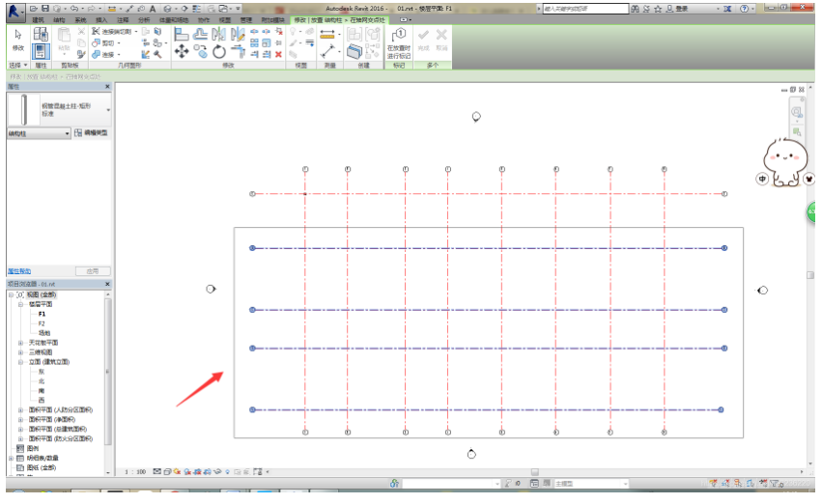822x504 pixels.
Task: Select the Rotate tool
Action: [x=219, y=51]
